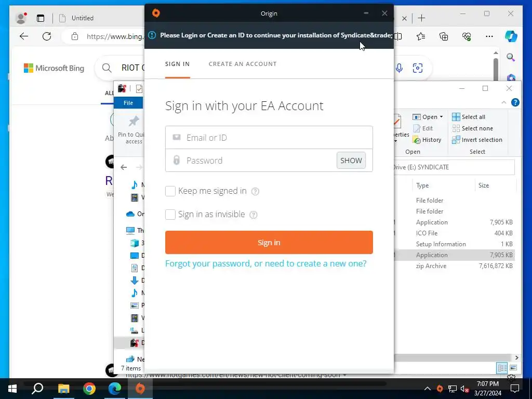Open the File tab in File Explorer
532x399 pixels.
point(128,103)
